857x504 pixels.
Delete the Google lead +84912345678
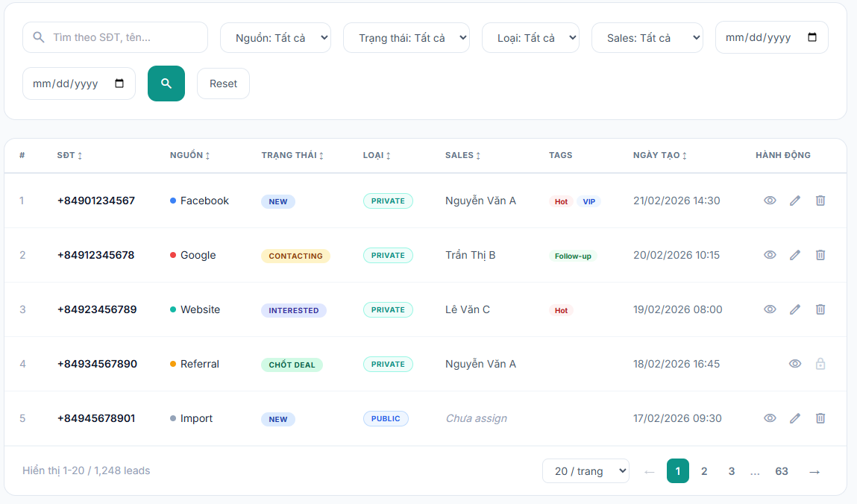820,255
